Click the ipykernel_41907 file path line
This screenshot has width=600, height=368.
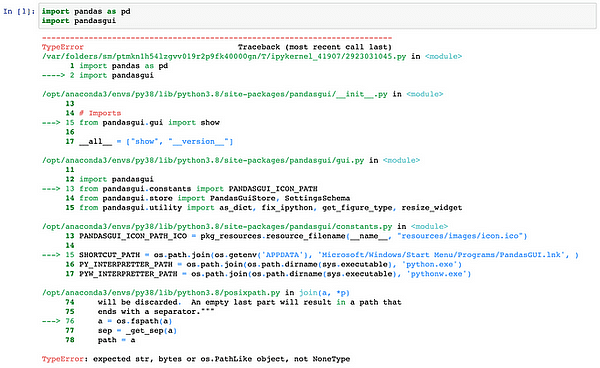click(x=252, y=57)
